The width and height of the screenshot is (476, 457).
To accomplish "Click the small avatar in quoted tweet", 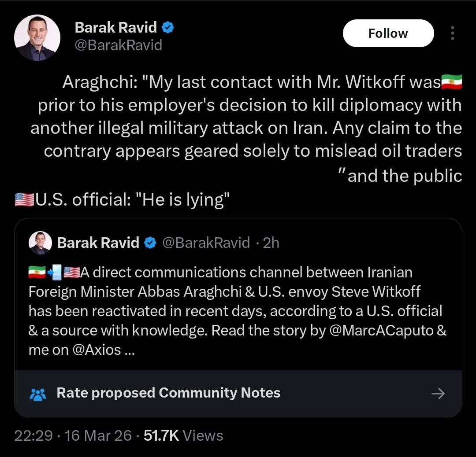I will click(x=40, y=243).
